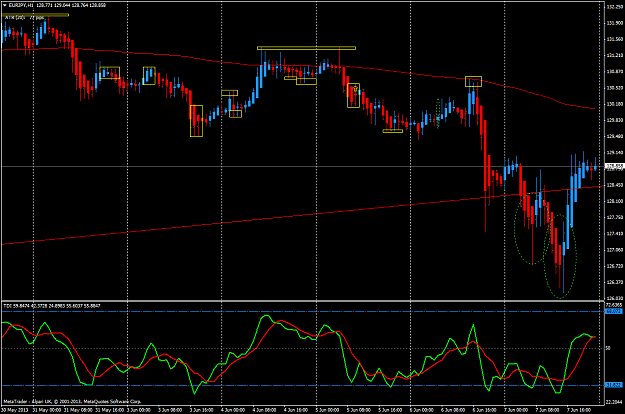625x414 pixels.
Task: Click the 31 May 08:00 time label
Action: (x=76, y=410)
